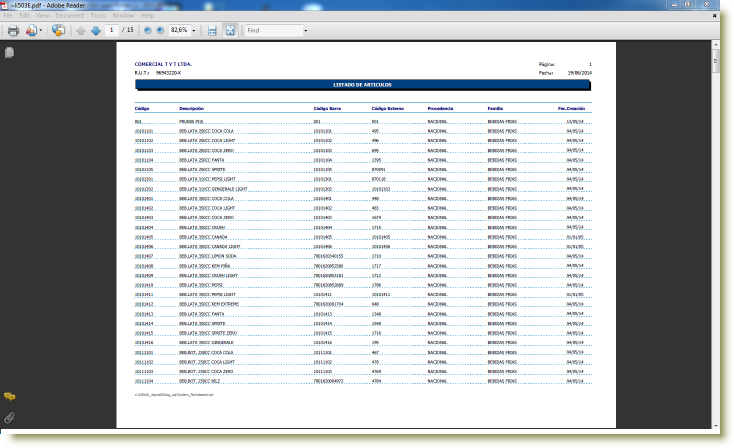Click the Código column header
The image size is (734, 448).
pos(142,108)
